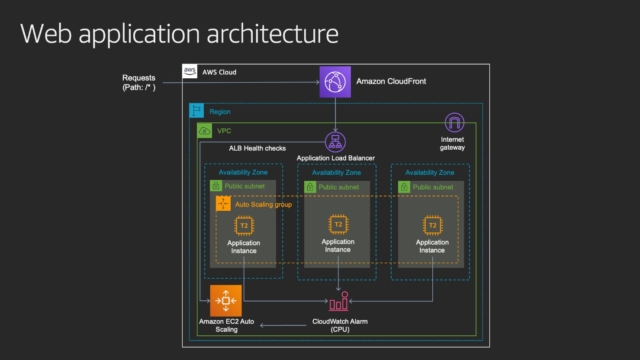
Task: Click the green VPC cloud icon
Action: click(204, 131)
